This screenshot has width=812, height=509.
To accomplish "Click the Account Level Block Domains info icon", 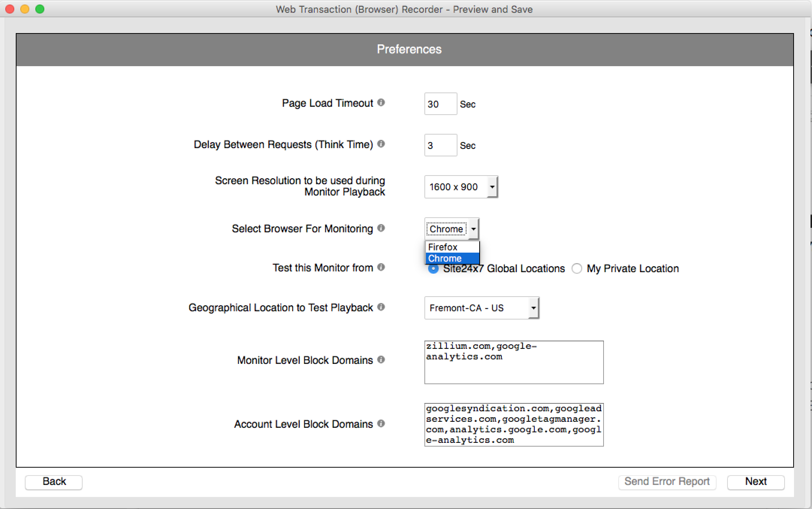I will point(381,424).
